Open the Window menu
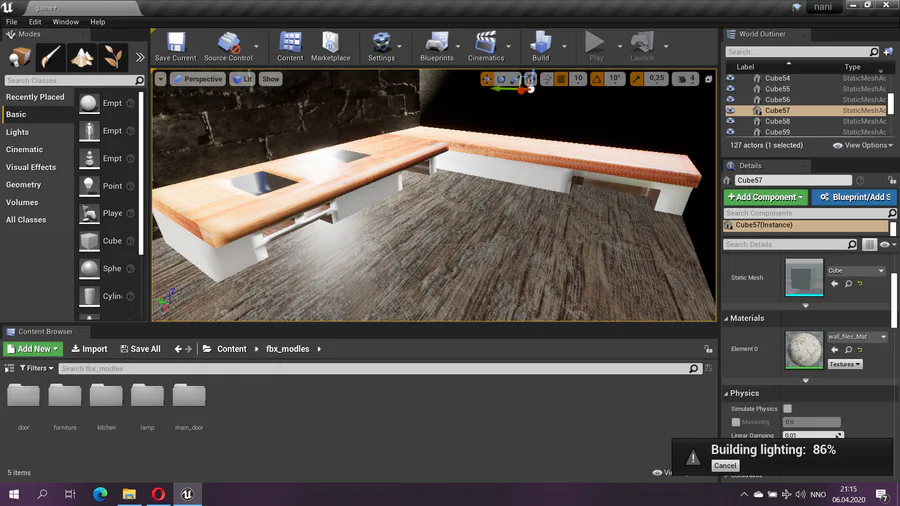This screenshot has height=506, width=900. coord(65,22)
